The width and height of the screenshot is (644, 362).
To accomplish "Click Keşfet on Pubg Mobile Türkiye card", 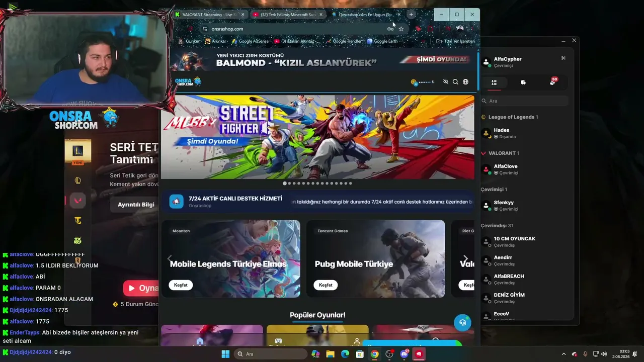I will pyautogui.click(x=326, y=285).
